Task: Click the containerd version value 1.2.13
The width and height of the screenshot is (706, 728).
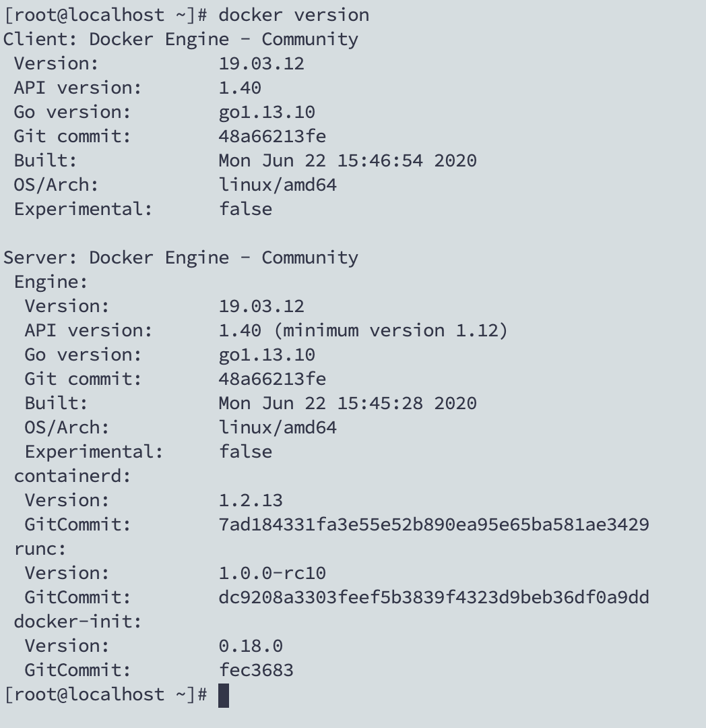Action: click(x=251, y=500)
